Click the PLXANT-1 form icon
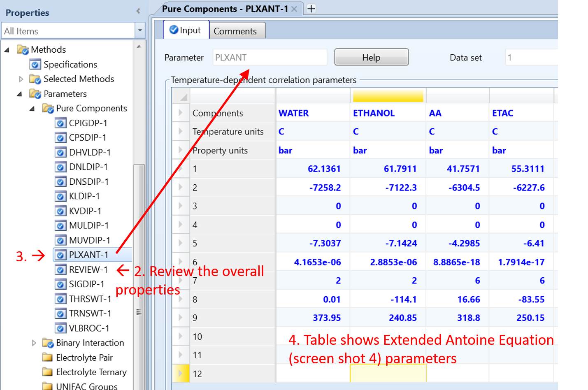The height and width of the screenshot is (390, 588). [60, 255]
